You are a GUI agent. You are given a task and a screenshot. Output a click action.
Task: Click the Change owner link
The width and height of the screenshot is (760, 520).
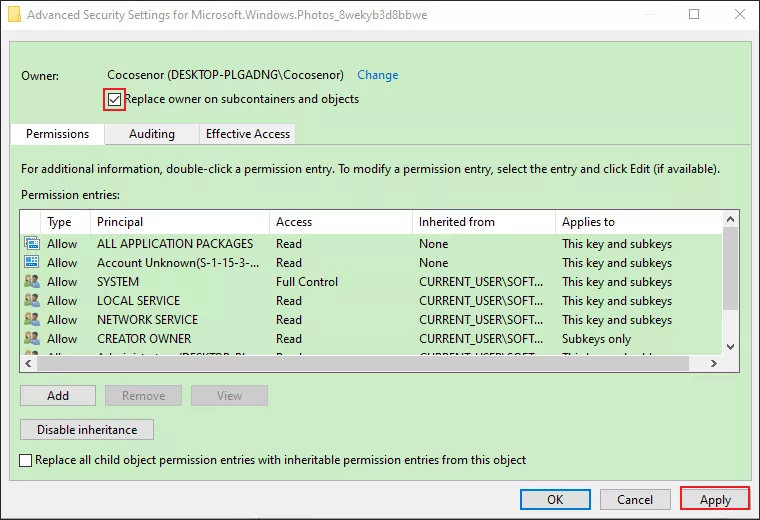click(378, 75)
